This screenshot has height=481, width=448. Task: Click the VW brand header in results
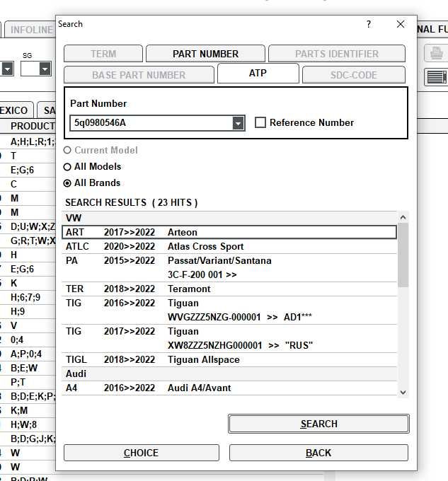point(229,218)
